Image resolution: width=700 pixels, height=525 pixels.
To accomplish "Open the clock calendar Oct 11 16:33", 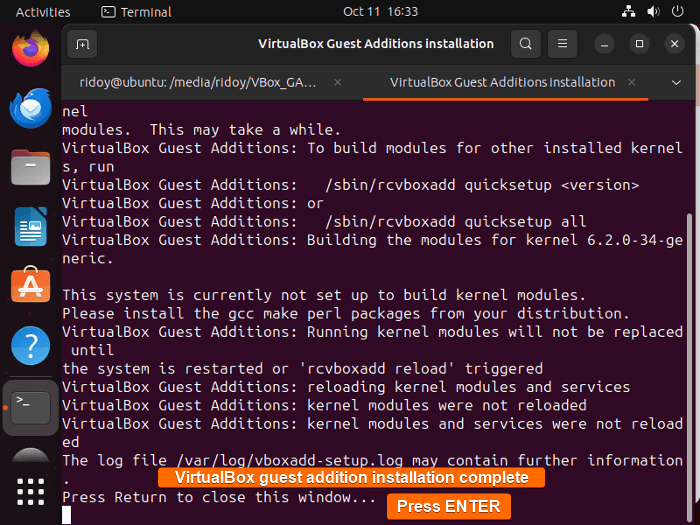I will coord(380,12).
